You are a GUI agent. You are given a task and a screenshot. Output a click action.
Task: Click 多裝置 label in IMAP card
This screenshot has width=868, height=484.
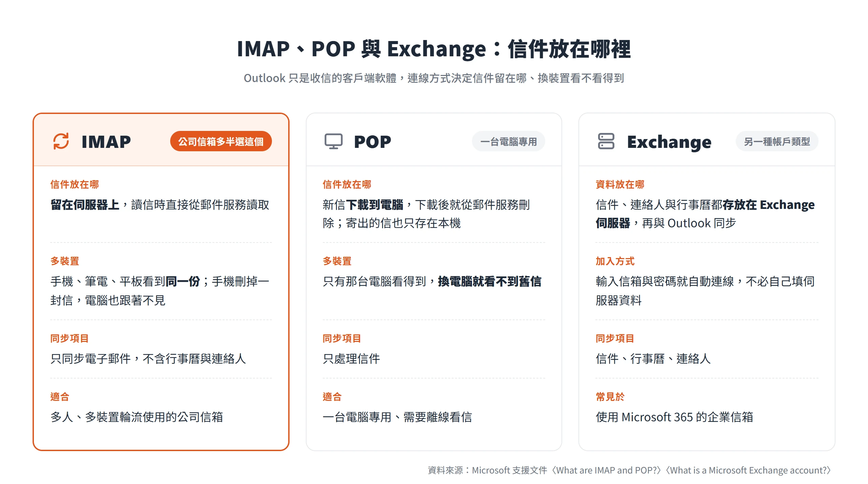tap(65, 261)
